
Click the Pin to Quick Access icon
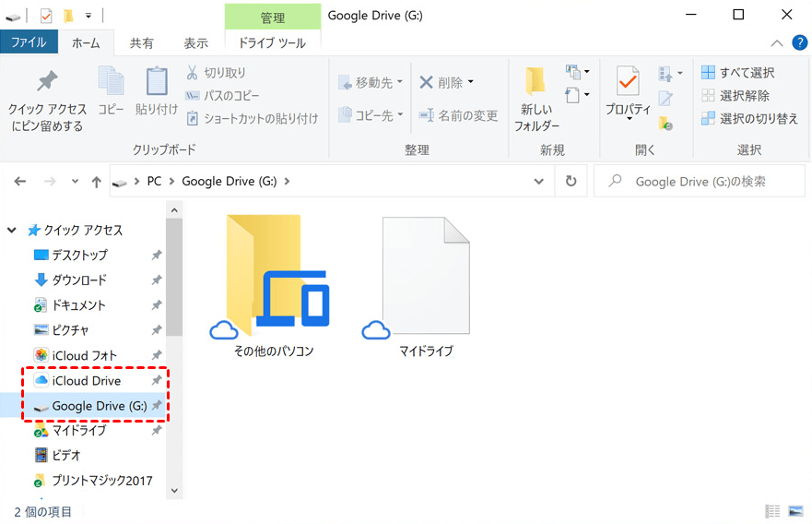coord(47,82)
